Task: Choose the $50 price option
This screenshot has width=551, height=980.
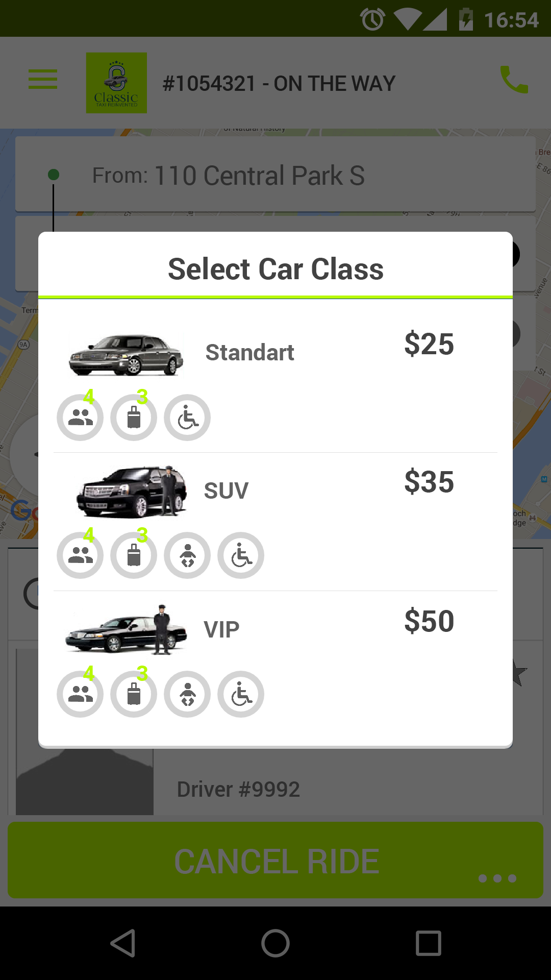Action: [429, 621]
